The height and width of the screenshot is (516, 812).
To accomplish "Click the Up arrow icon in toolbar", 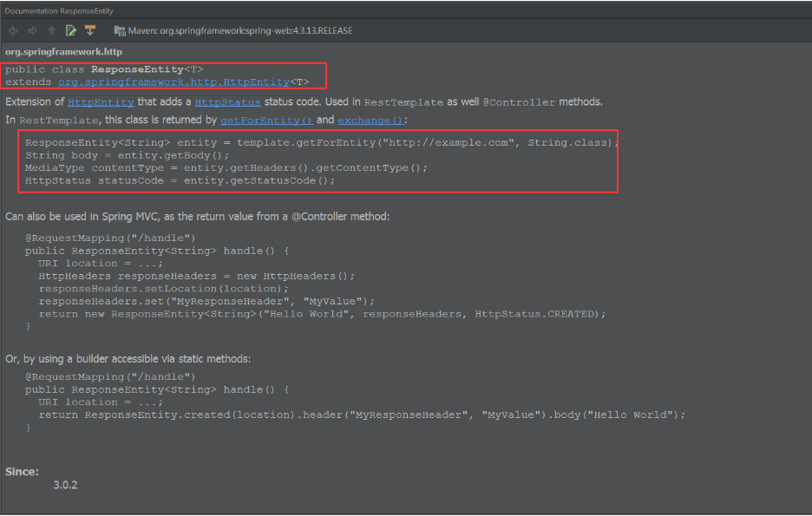I will 51,31.
